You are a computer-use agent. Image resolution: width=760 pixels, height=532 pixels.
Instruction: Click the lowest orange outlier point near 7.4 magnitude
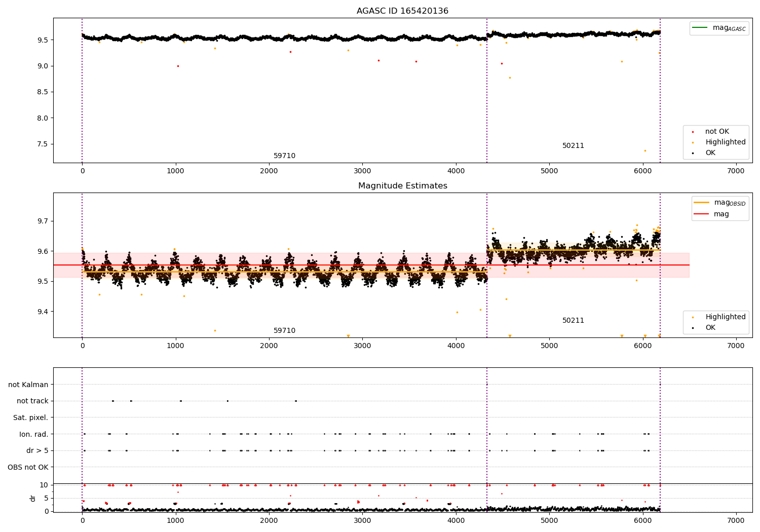tap(645, 150)
